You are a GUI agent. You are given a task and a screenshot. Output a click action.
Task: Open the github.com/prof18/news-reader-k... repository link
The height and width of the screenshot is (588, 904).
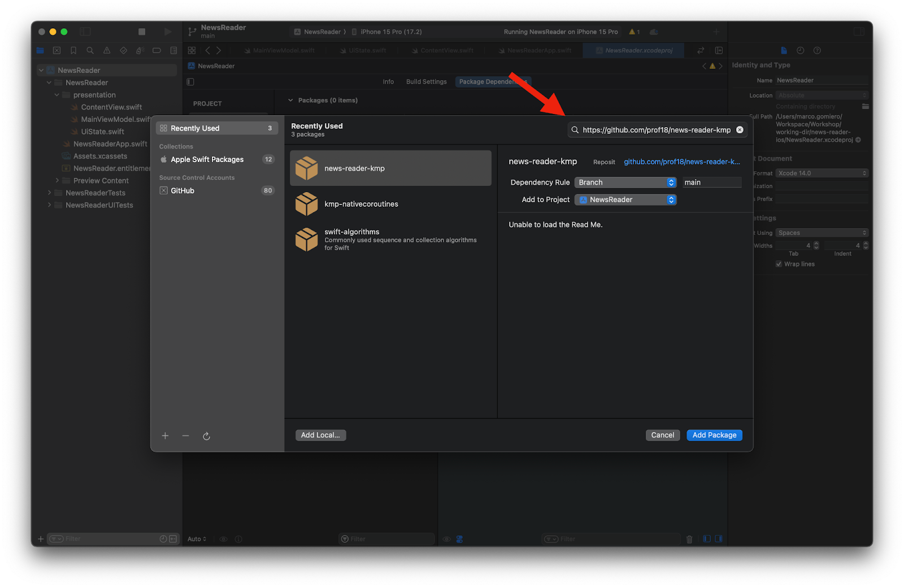click(681, 162)
